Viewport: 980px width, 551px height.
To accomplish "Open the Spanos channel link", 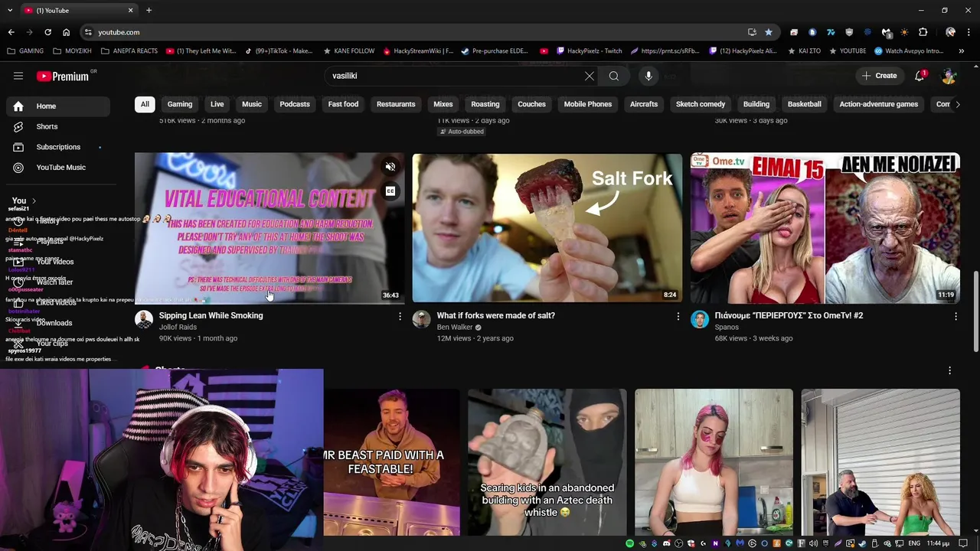I will (x=727, y=327).
